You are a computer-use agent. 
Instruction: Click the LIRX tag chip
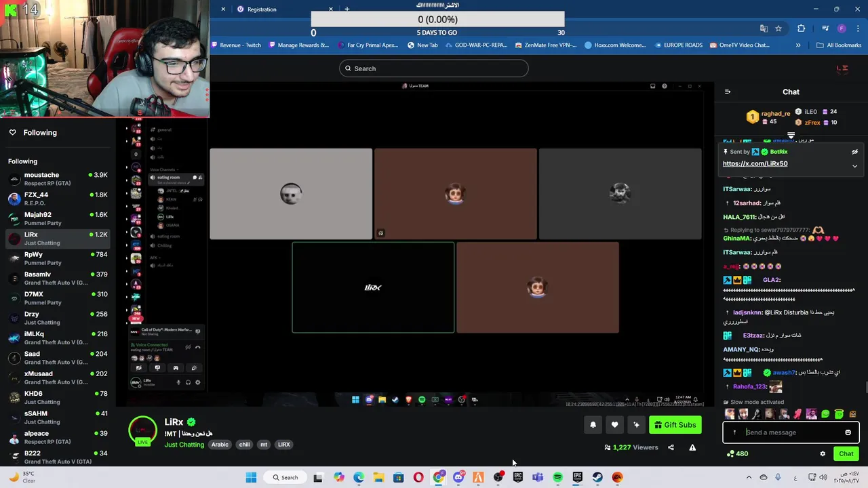click(x=283, y=445)
